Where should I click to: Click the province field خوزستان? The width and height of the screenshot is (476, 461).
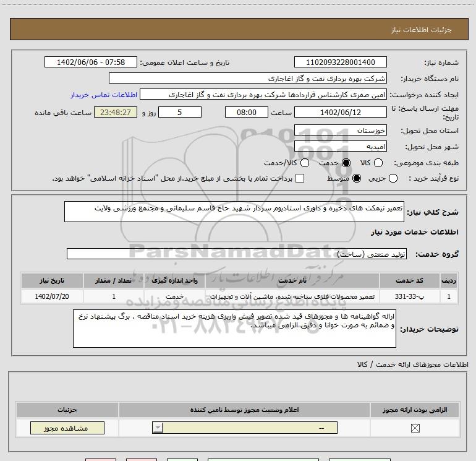[340, 131]
